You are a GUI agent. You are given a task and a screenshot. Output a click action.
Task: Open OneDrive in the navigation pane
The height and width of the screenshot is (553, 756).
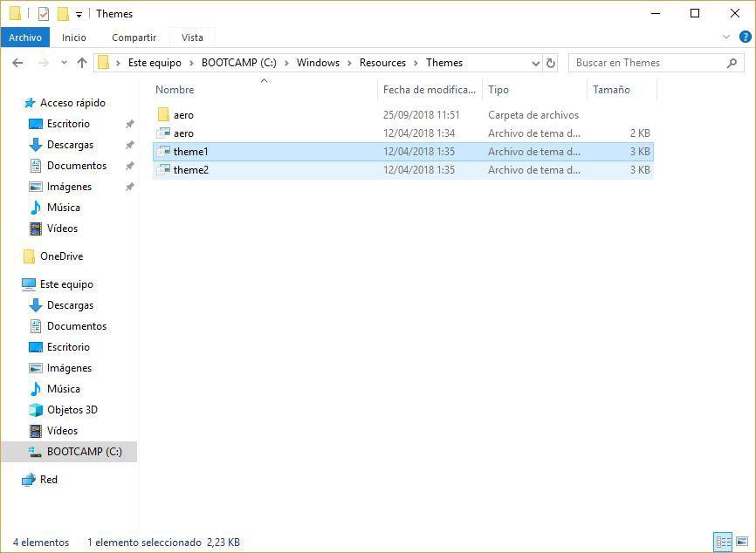click(61, 256)
